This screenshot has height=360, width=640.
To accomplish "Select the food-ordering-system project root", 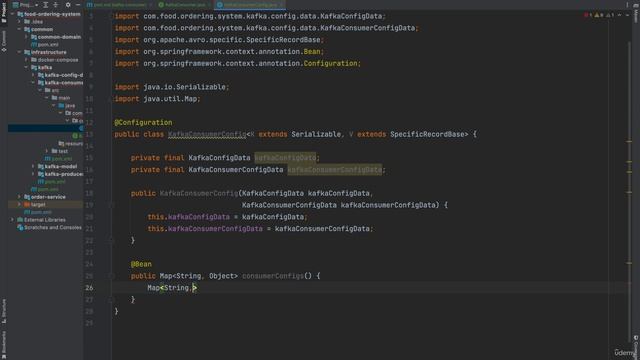I will click(x=49, y=14).
